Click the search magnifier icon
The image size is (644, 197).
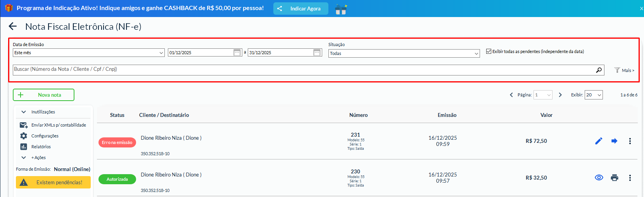(x=599, y=70)
